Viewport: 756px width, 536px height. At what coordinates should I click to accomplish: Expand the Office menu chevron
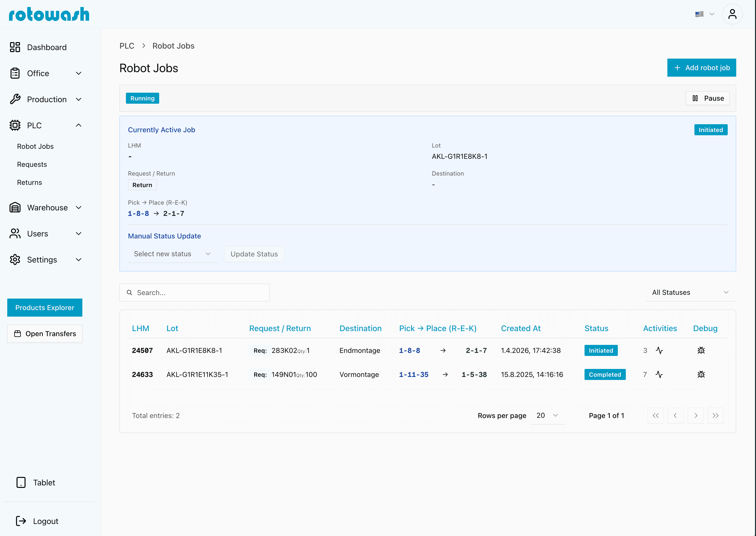coord(79,73)
